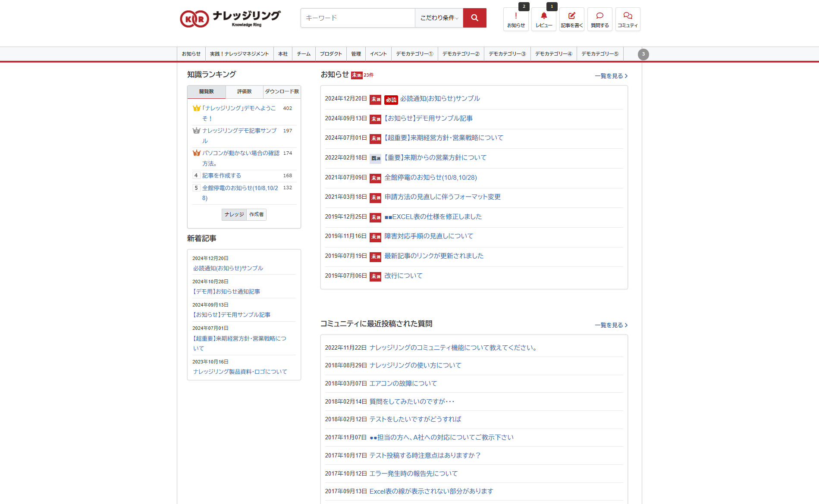Click the bronze crown ranking icon
Screen dimensions: 819x504
[x=197, y=153]
